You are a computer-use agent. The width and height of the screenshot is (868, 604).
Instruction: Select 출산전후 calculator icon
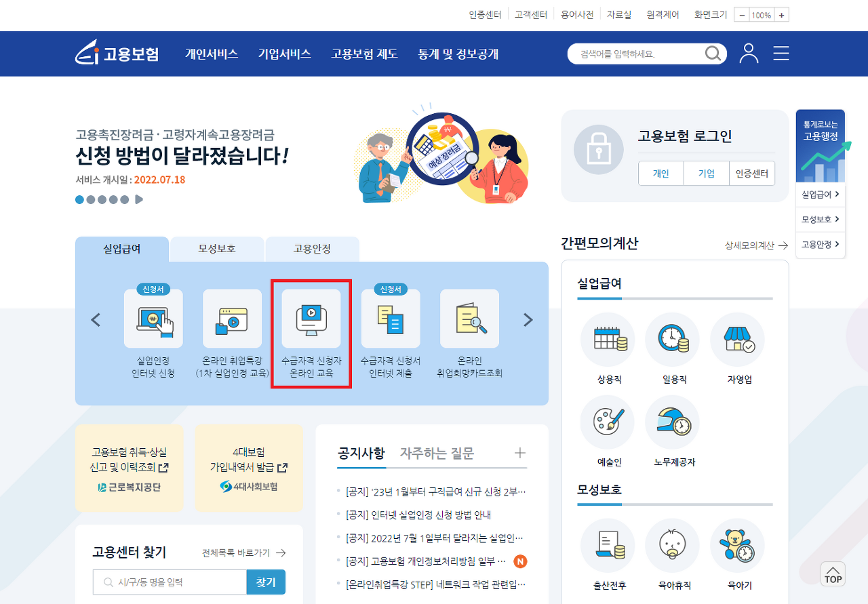click(x=608, y=546)
